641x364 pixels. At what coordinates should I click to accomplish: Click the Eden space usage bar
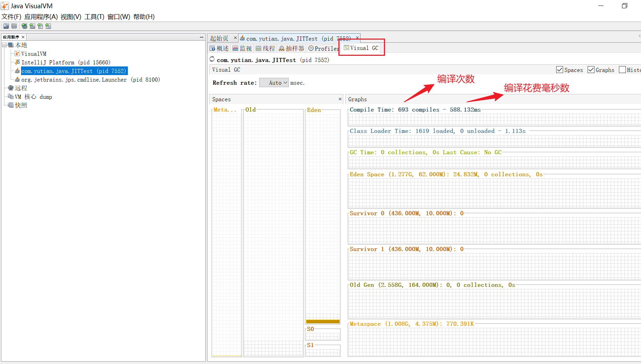point(323,321)
